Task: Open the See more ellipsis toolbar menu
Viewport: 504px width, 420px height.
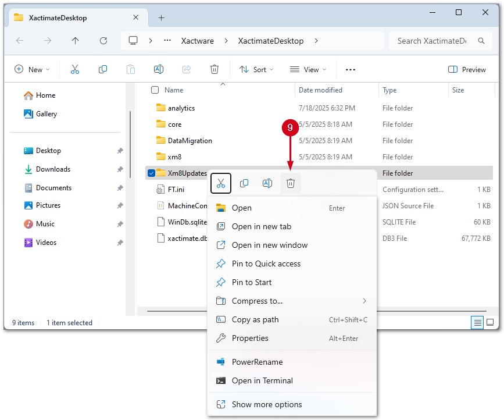Action: pyautogui.click(x=351, y=70)
